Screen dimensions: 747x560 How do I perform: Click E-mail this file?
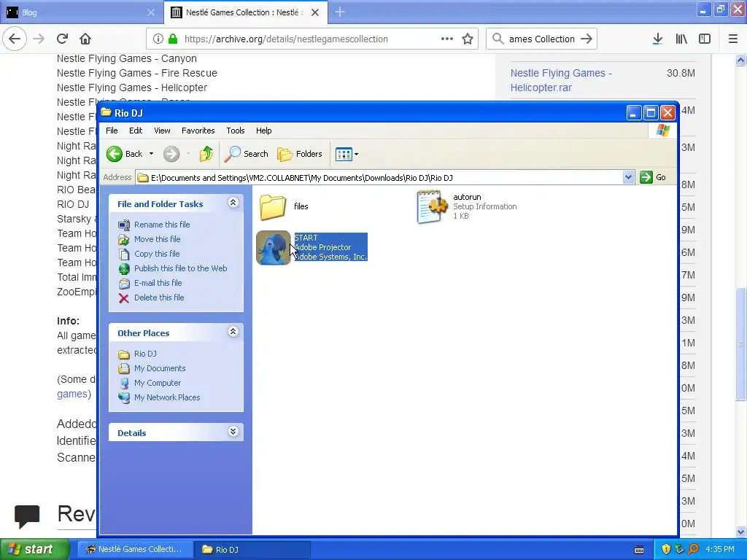coord(158,283)
